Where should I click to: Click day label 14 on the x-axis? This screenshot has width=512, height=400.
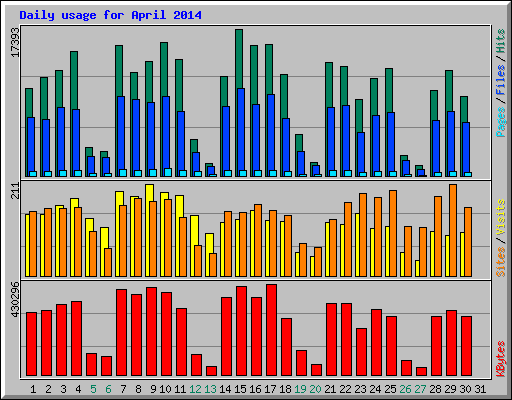pyautogui.click(x=225, y=389)
